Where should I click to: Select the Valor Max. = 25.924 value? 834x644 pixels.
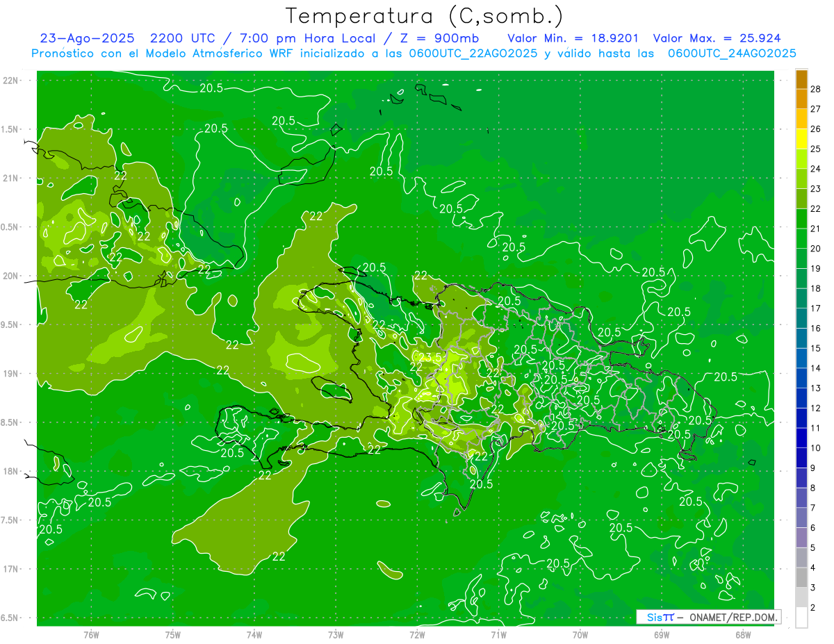pos(718,38)
